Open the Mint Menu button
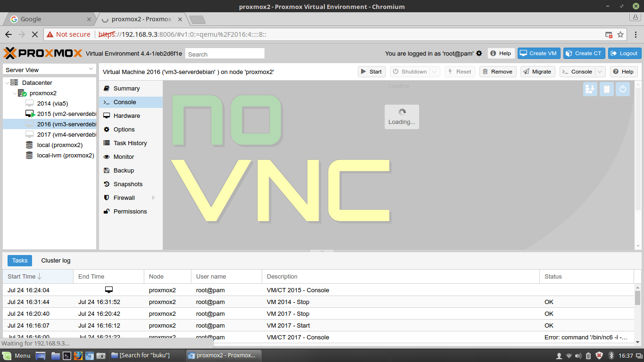 coord(17,355)
